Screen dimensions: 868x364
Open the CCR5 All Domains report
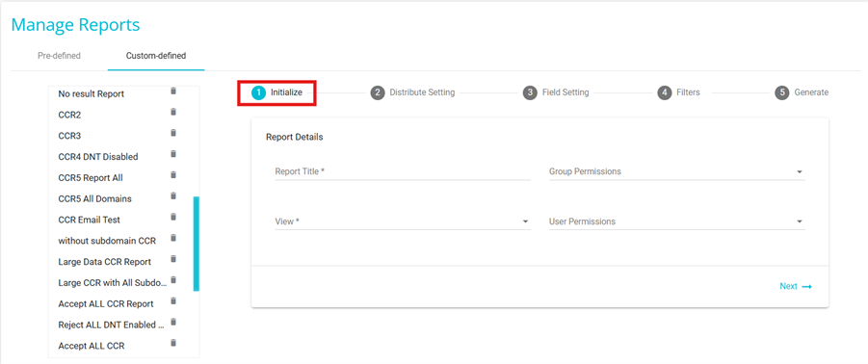point(94,198)
